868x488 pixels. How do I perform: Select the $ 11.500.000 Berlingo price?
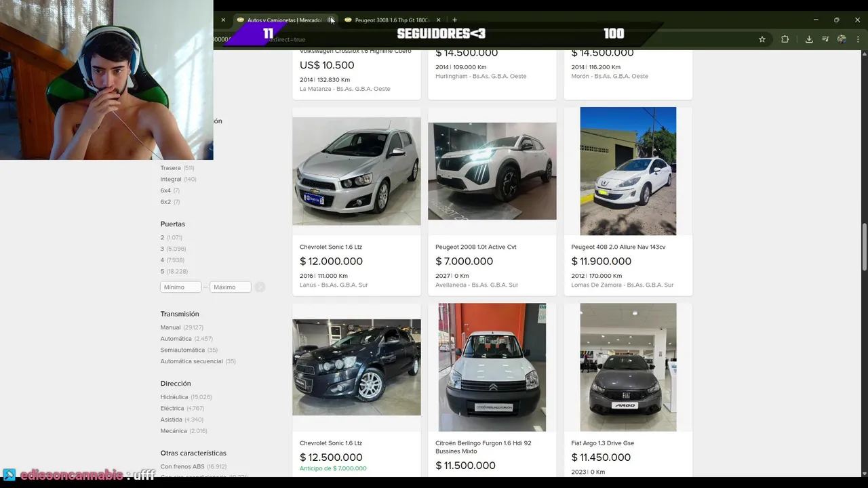[x=465, y=466]
